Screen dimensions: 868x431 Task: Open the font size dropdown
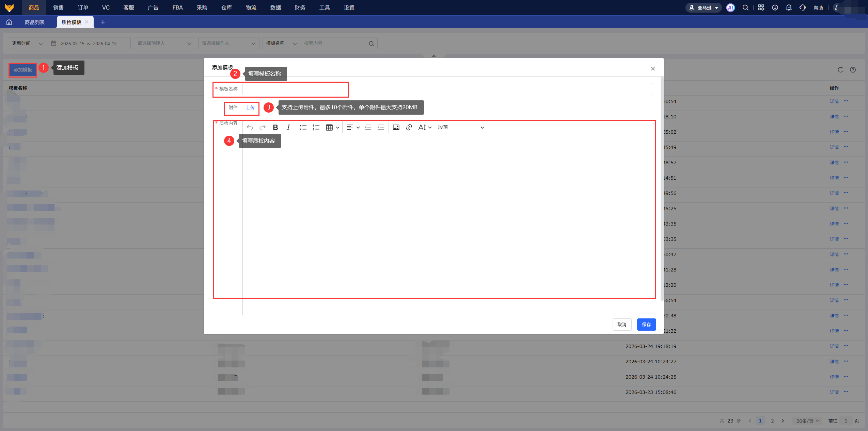pyautogui.click(x=425, y=127)
